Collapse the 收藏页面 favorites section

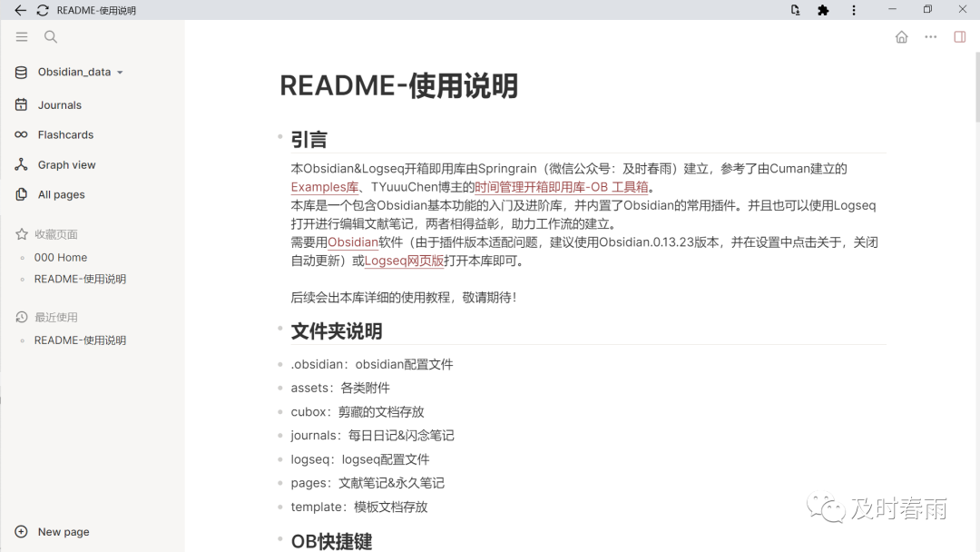click(55, 234)
